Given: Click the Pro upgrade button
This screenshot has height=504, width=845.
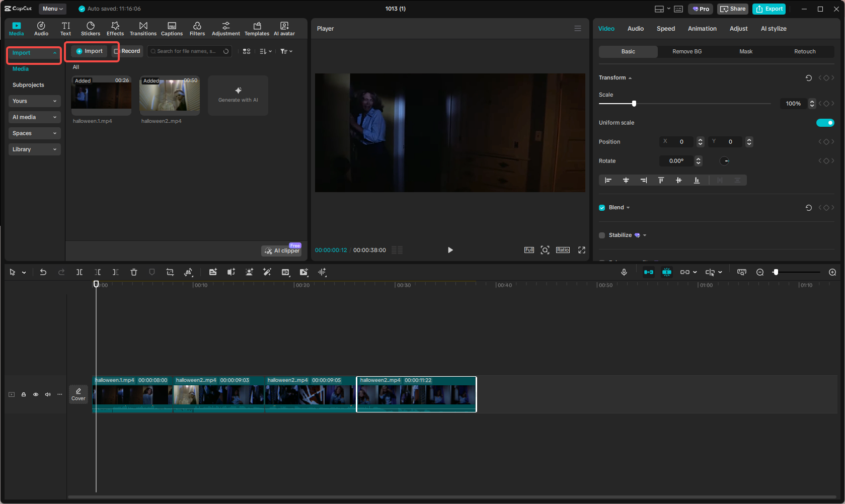Looking at the screenshot, I should [x=701, y=9].
